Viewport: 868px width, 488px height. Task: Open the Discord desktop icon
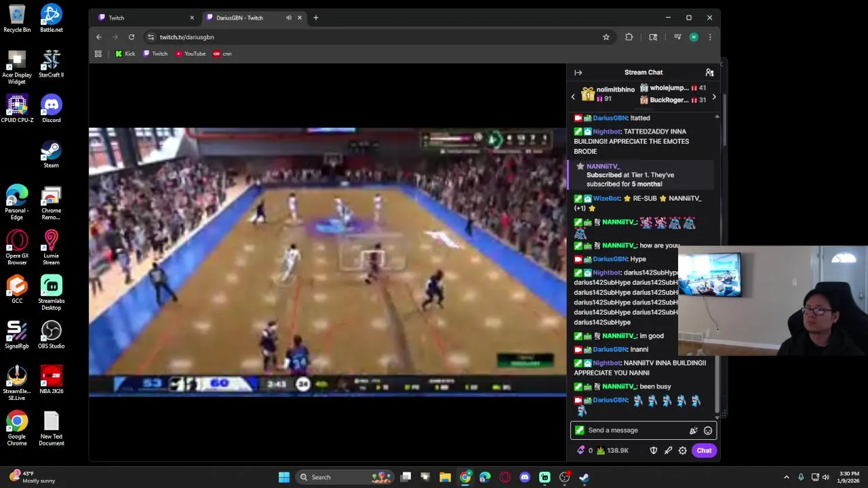click(51, 108)
